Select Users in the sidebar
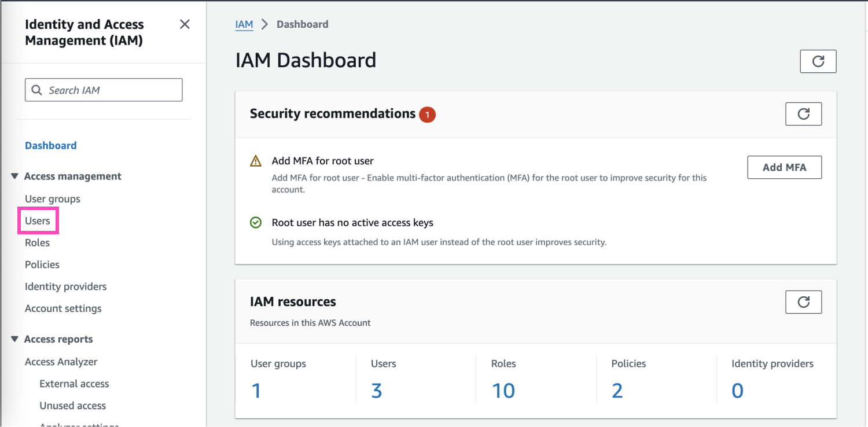This screenshot has width=868, height=427. (x=38, y=220)
